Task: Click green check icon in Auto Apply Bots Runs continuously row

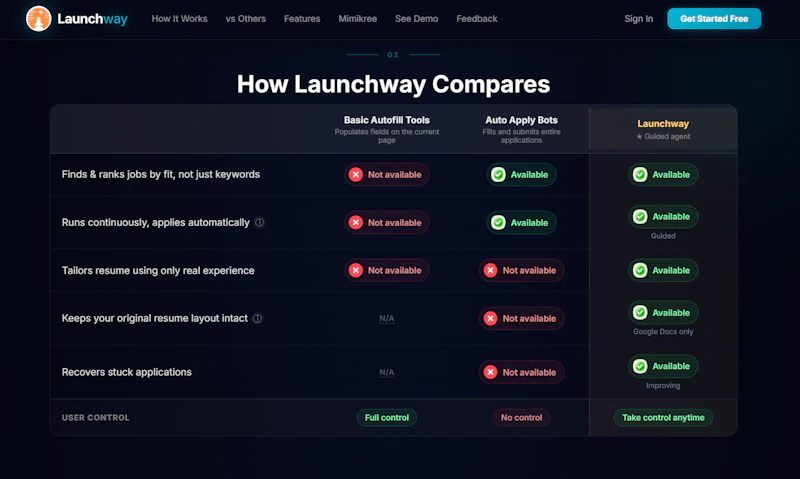Action: point(498,222)
